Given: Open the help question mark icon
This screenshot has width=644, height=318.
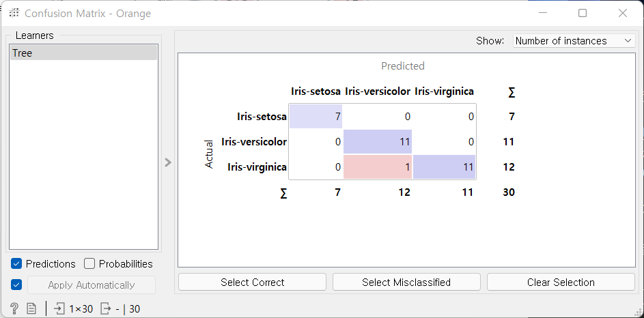Looking at the screenshot, I should coord(14,308).
